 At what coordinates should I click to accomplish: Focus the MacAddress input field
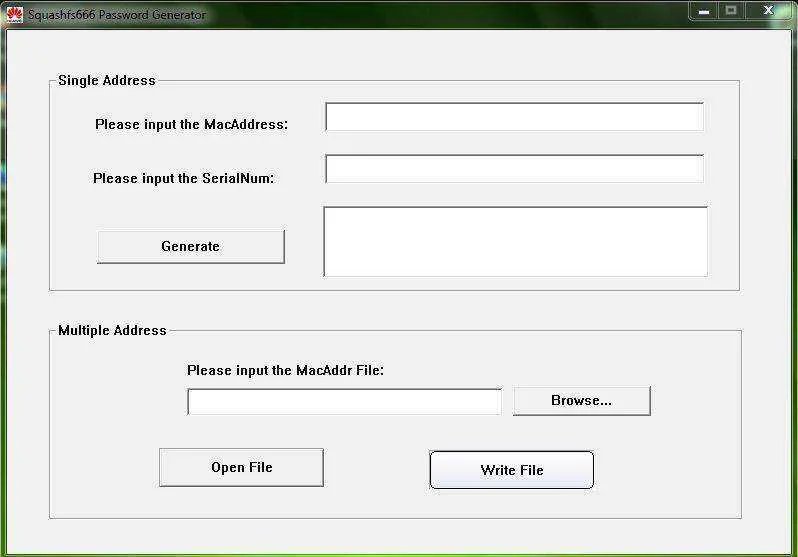coord(515,117)
